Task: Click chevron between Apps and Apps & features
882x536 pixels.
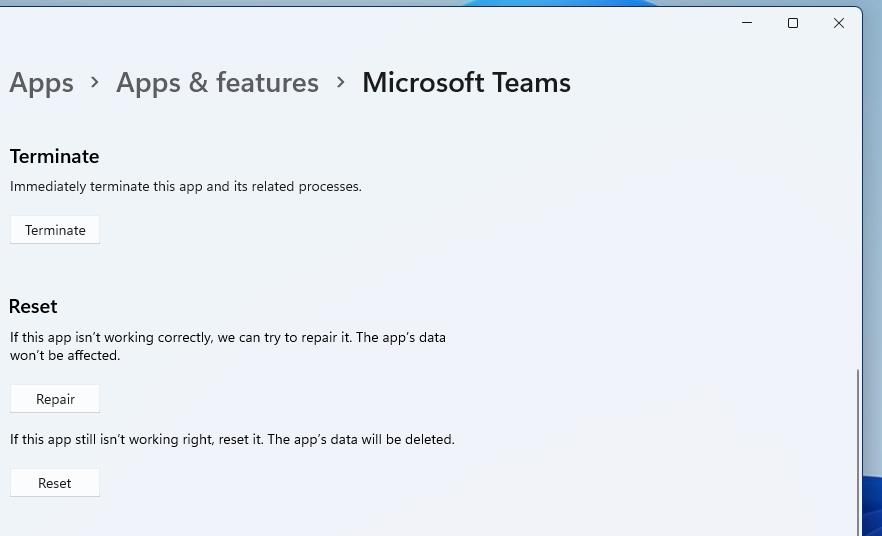Action: coord(94,83)
